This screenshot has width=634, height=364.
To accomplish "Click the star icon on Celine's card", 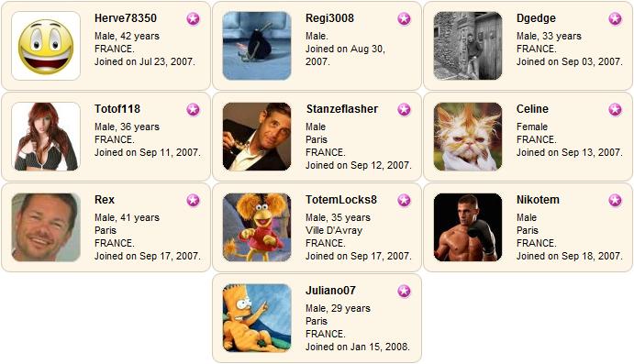I will tap(615, 109).
